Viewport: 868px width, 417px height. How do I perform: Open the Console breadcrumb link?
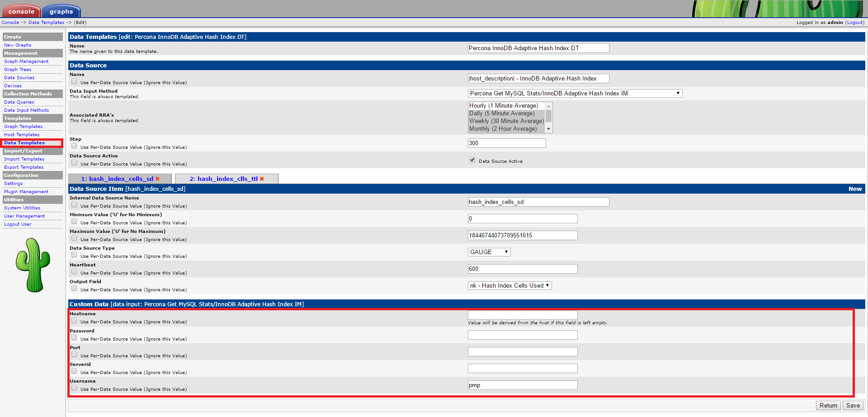(x=10, y=23)
